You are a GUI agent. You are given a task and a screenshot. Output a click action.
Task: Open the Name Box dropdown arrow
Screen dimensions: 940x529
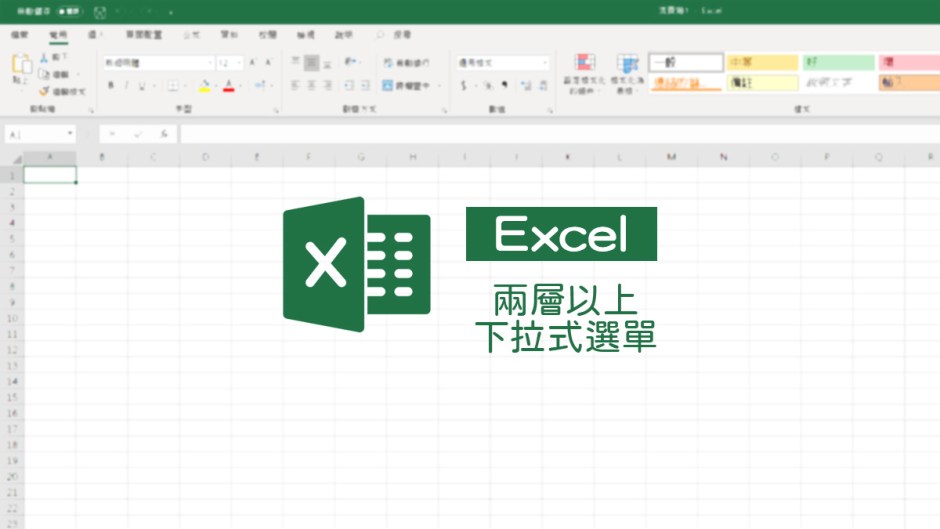(70, 133)
